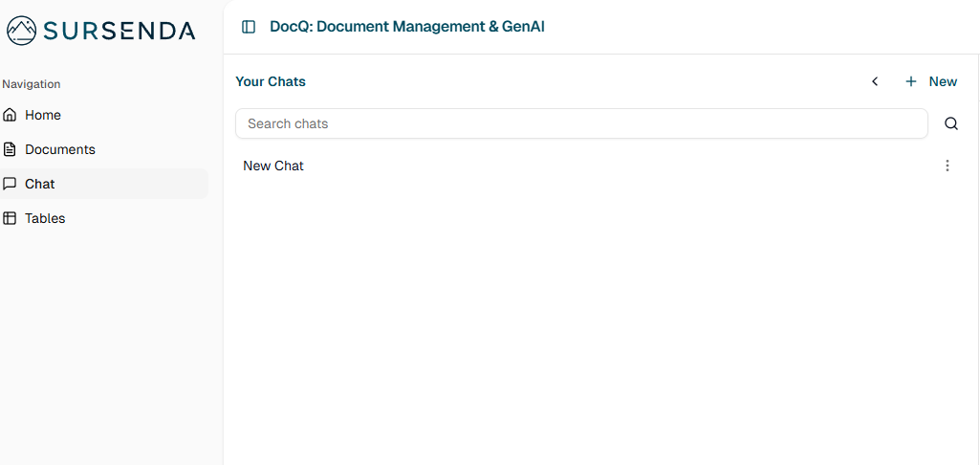The image size is (980, 465).
Task: Click the SURSENDA wordmark text
Action: pos(120,31)
